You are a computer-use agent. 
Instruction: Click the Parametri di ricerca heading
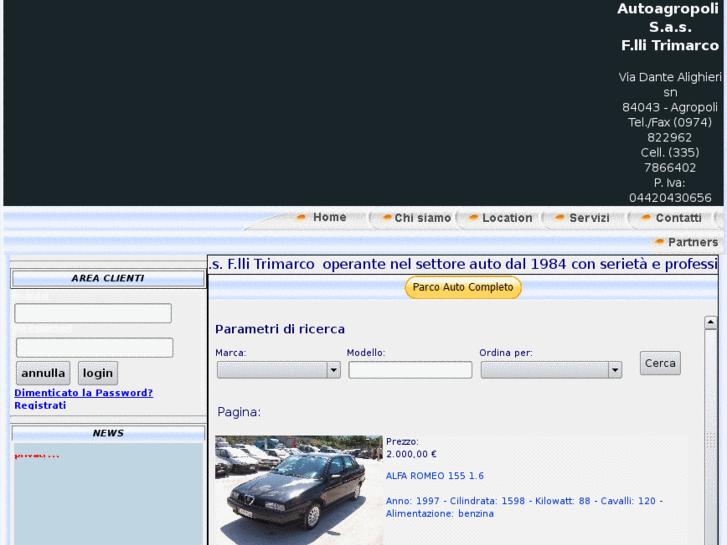coord(280,329)
